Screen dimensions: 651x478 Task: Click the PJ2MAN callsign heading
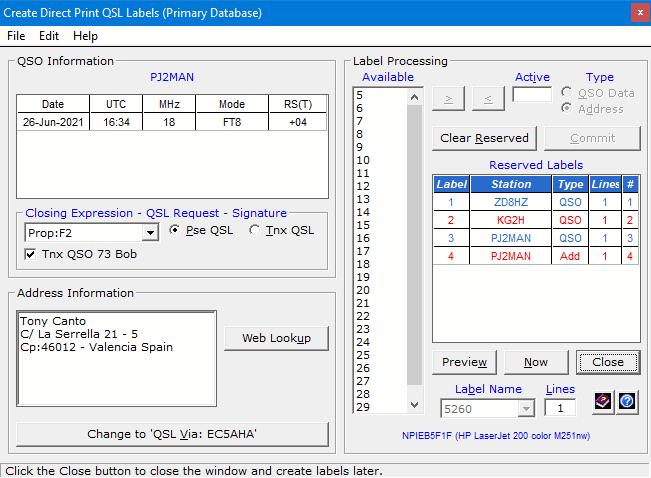pyautogui.click(x=172, y=77)
